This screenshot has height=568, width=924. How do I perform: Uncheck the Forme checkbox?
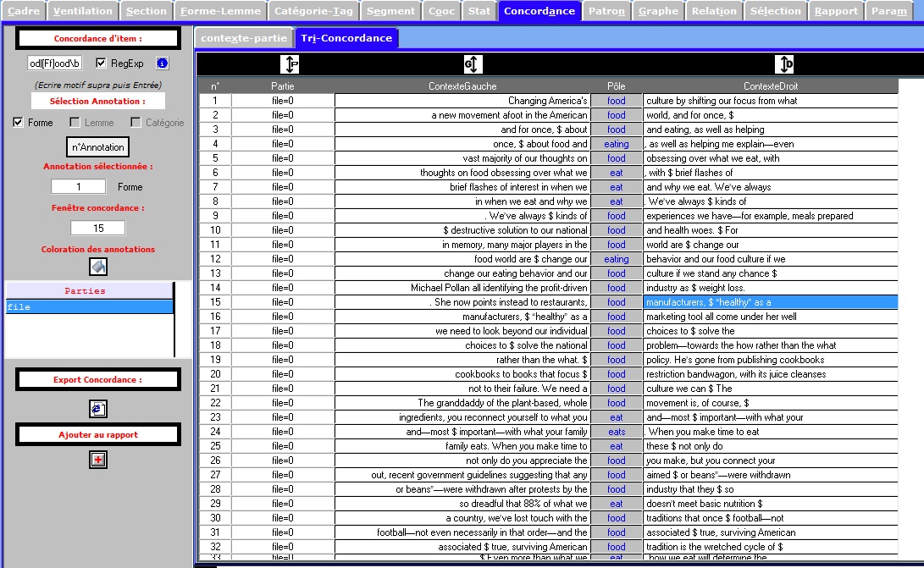(x=19, y=123)
